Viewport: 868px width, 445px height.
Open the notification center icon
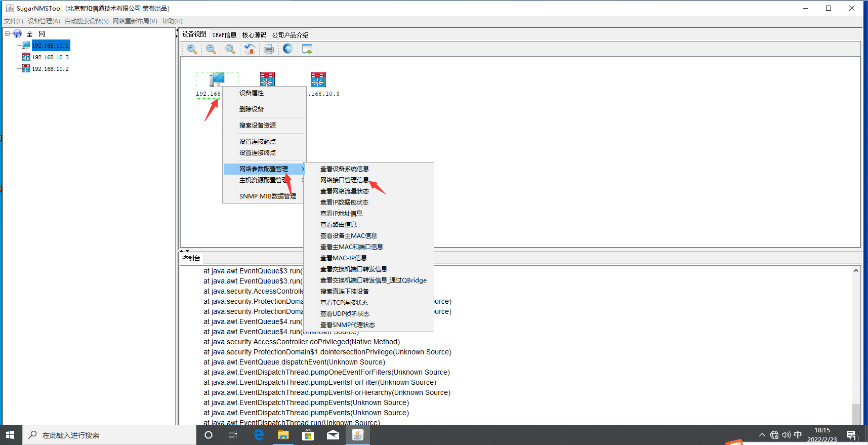851,435
